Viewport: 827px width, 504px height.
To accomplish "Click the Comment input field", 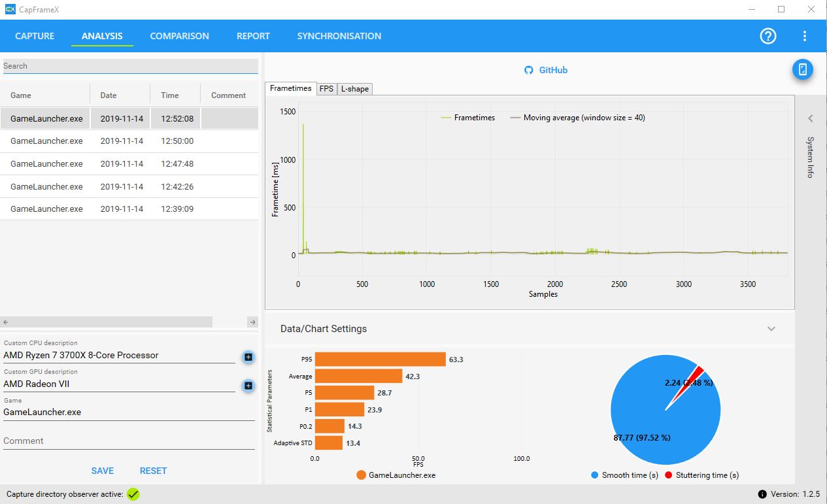I will click(x=129, y=441).
